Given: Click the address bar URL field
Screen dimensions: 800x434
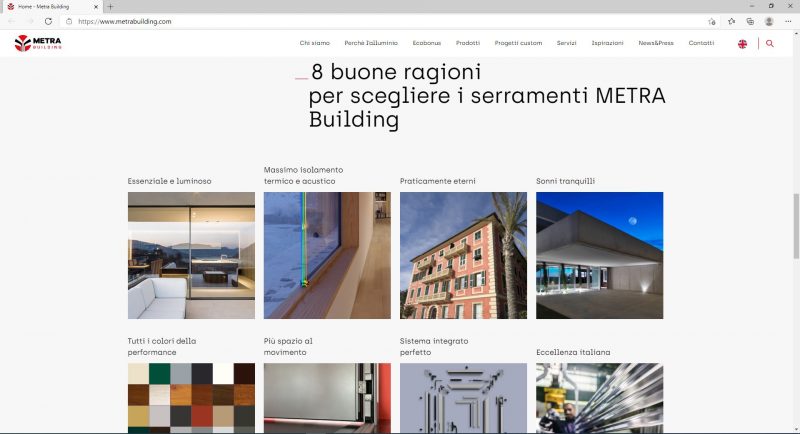Looking at the screenshot, I should (388, 21).
